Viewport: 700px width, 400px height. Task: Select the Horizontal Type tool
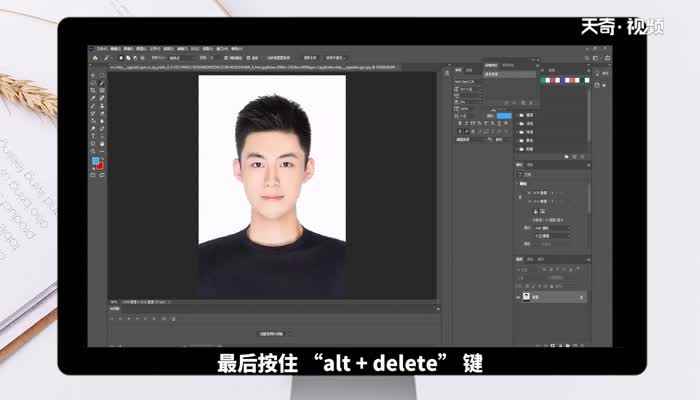[93, 136]
